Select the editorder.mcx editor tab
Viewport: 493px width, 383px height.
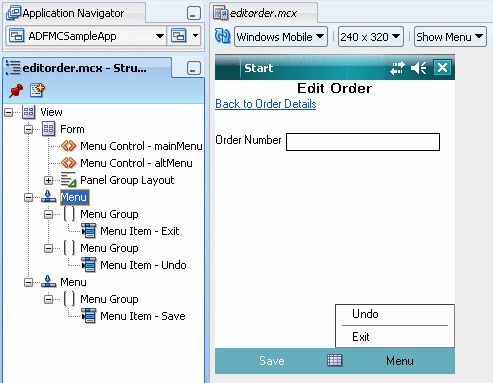point(264,13)
